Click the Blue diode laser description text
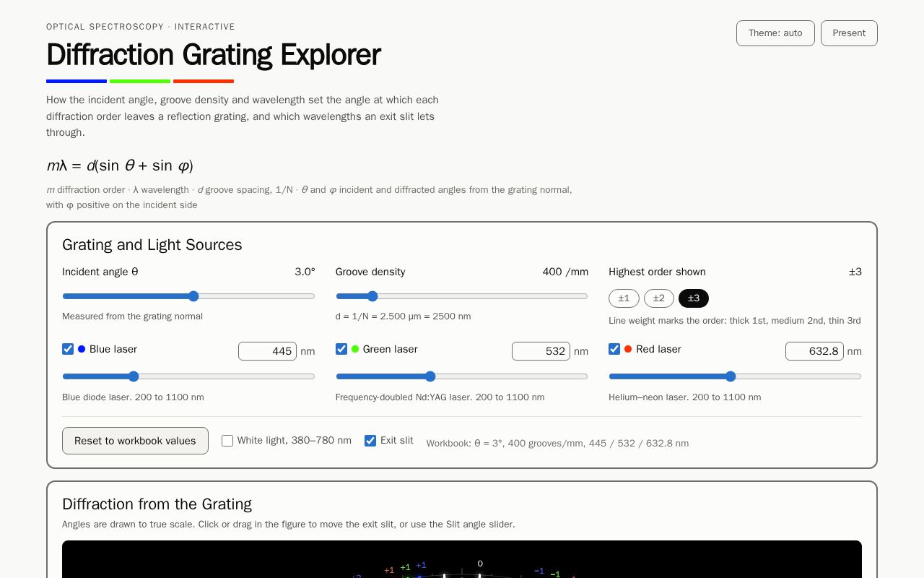 pyautogui.click(x=133, y=397)
